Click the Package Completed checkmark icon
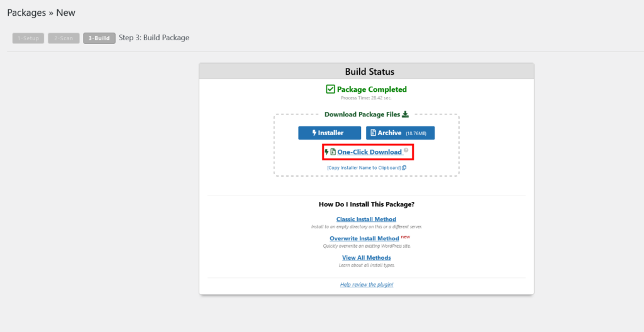The height and width of the screenshot is (332, 644). 330,89
